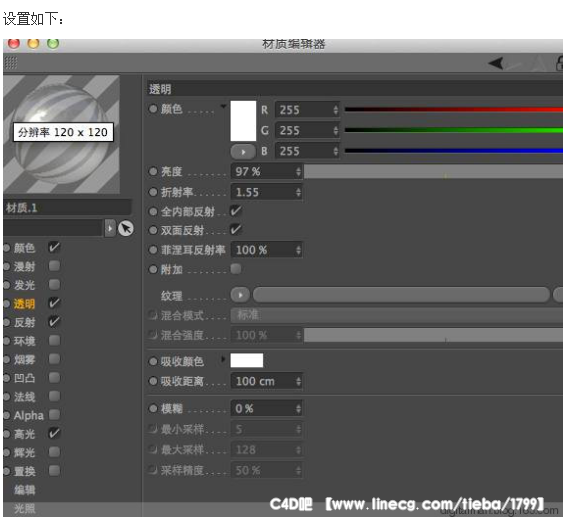Click the back arrow in the editor toolbar
The width and height of the screenshot is (570, 521).
coord(495,63)
